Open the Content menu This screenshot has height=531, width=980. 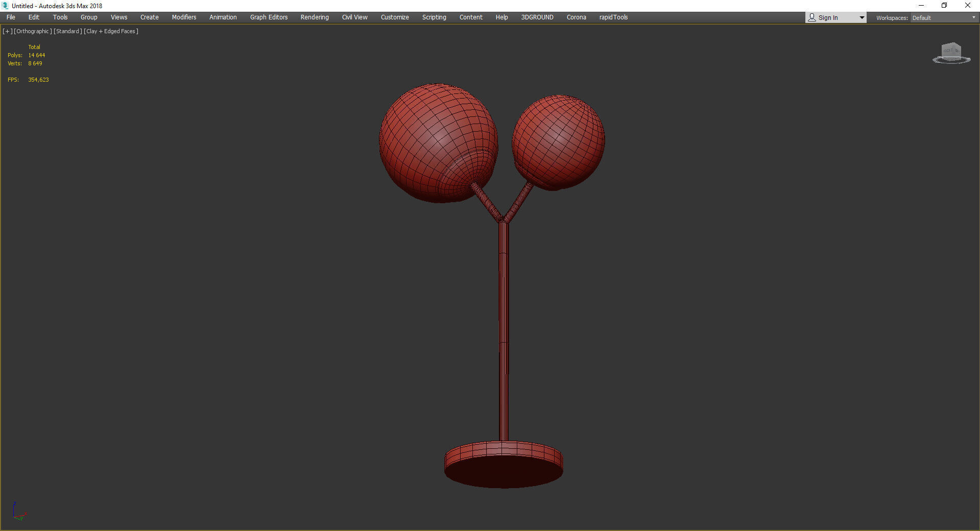471,17
